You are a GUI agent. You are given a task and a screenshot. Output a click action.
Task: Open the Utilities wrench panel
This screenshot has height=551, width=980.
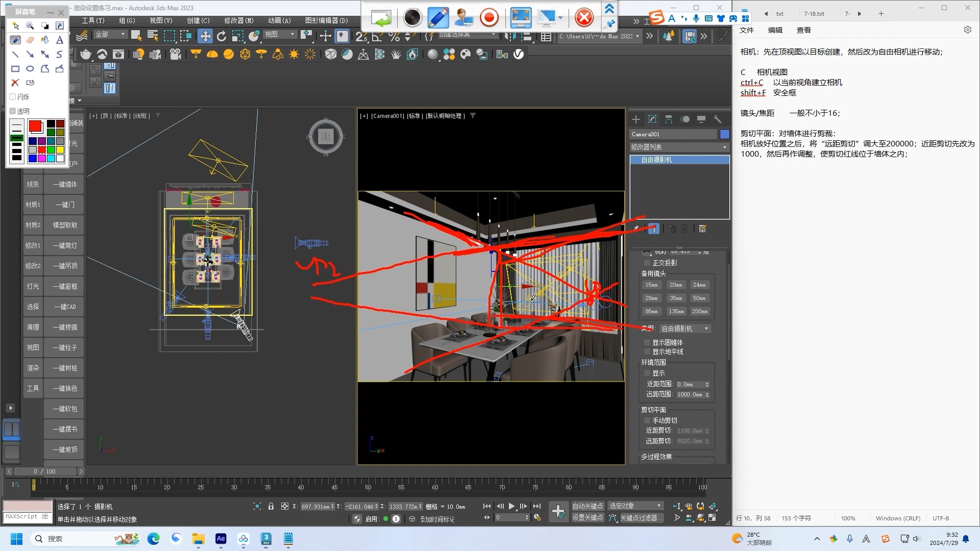(x=717, y=119)
